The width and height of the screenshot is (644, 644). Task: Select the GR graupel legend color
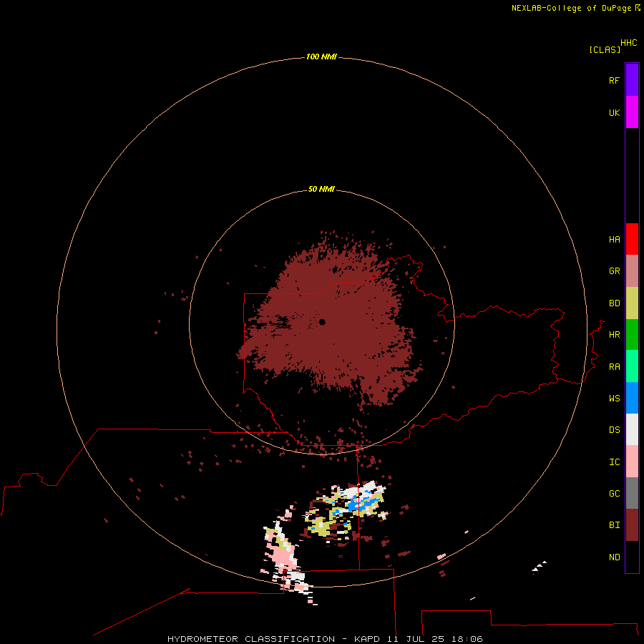[x=632, y=271]
